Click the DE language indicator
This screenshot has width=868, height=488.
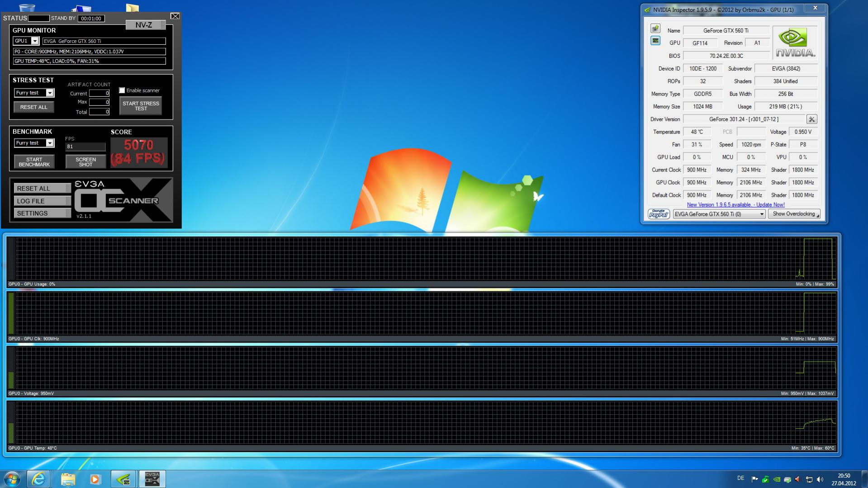(740, 478)
